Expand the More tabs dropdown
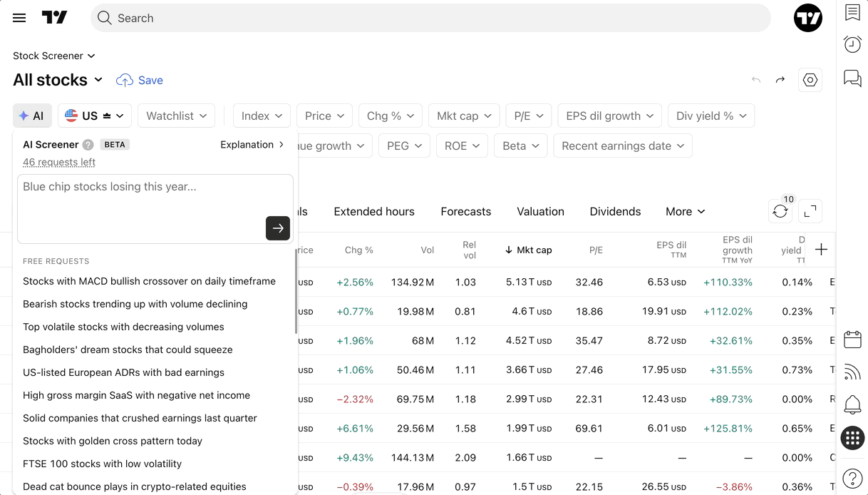868x495 pixels. click(x=686, y=211)
